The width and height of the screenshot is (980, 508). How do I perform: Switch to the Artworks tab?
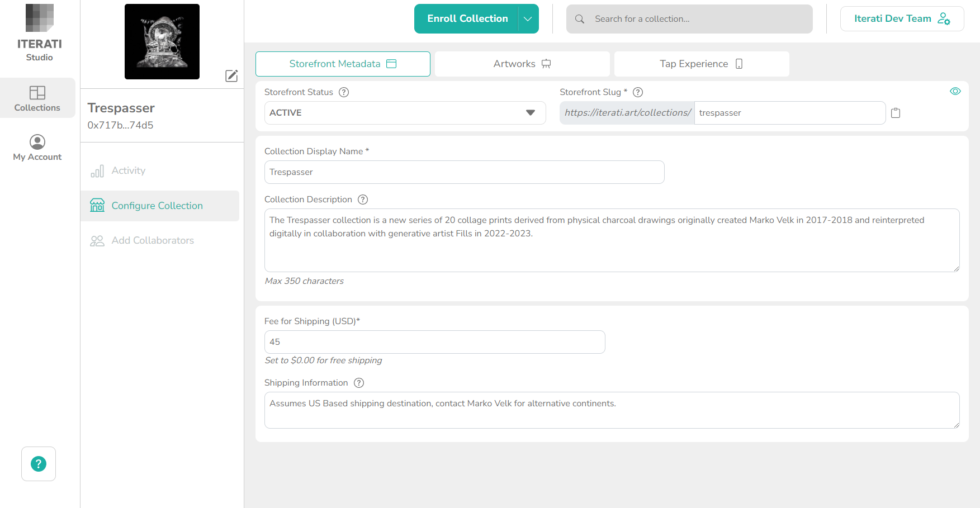pos(522,64)
